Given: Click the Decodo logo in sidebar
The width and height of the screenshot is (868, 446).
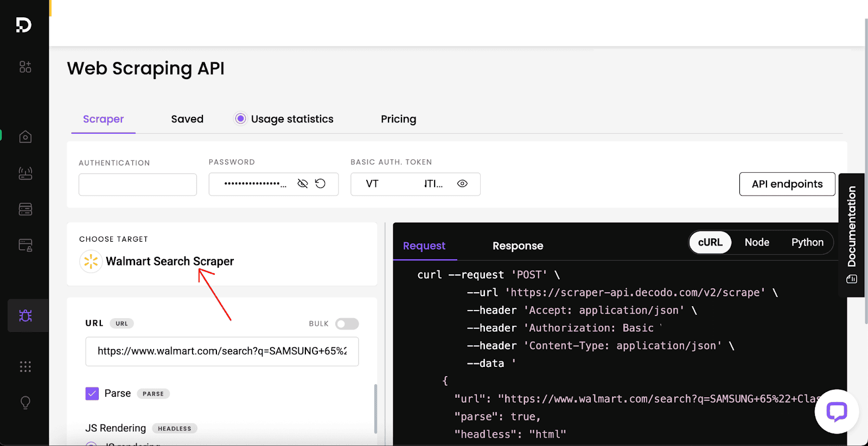Looking at the screenshot, I should coord(24,25).
